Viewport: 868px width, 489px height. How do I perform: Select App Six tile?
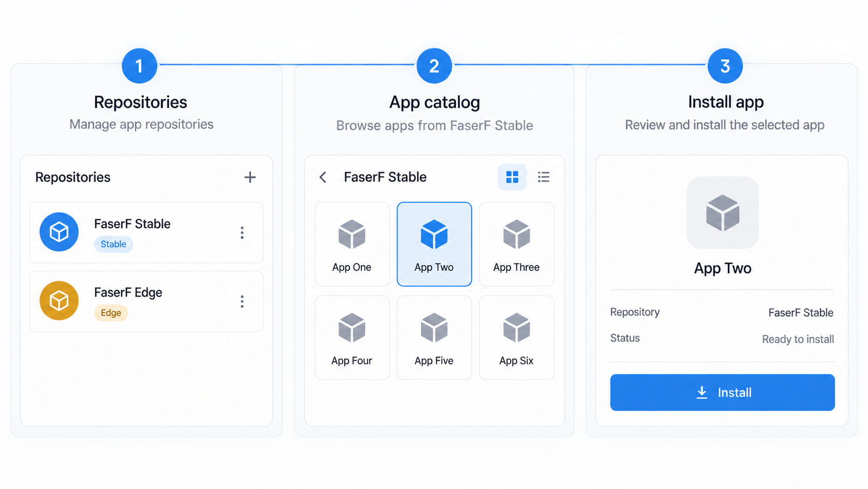tap(517, 338)
